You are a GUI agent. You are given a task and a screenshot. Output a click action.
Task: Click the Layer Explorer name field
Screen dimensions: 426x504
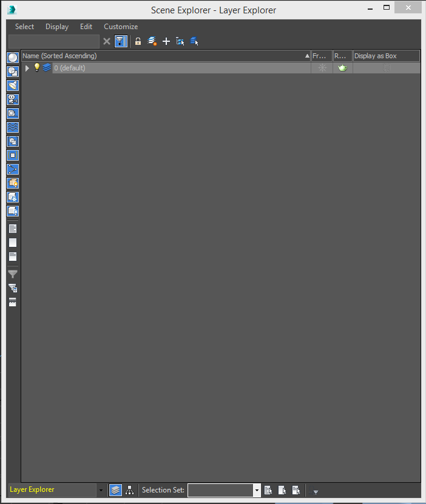(x=53, y=490)
